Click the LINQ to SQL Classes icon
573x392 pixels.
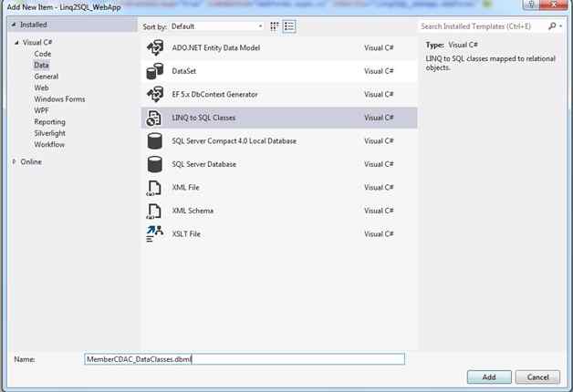[x=154, y=118]
